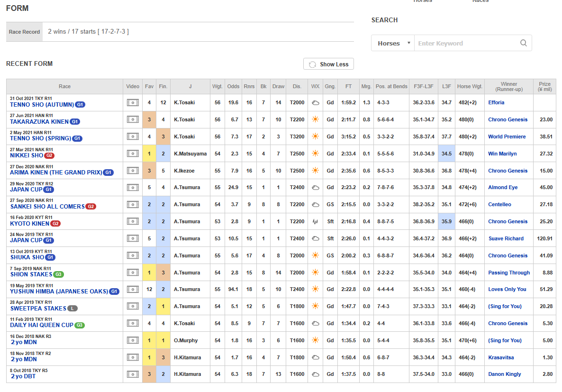Click L badge beside Sweetpea Stakes
Viewport: 562px width, 392px height.
pos(73,309)
